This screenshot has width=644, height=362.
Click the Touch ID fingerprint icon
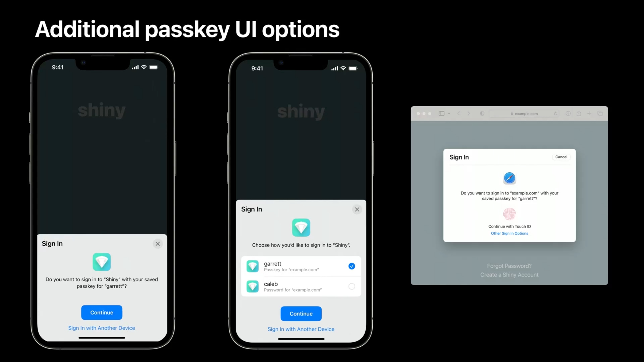pos(509,215)
